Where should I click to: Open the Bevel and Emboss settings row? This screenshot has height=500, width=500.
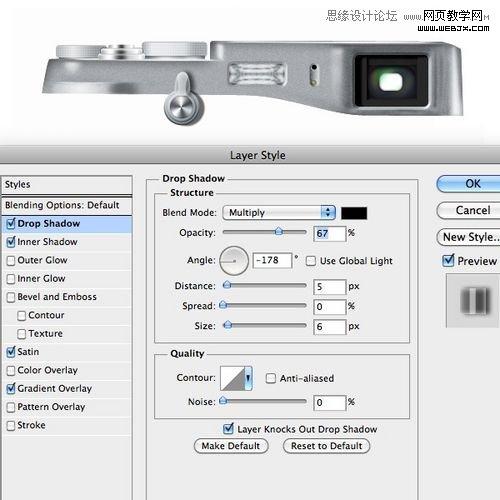(x=67, y=297)
